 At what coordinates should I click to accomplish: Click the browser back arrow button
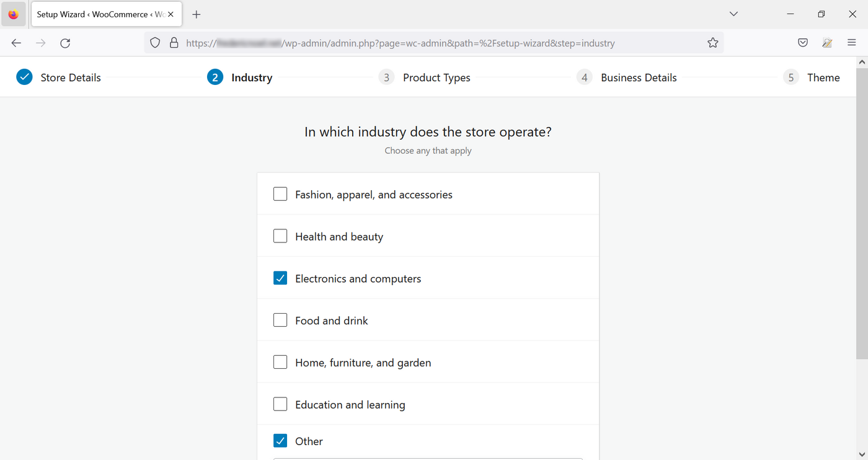pos(16,43)
